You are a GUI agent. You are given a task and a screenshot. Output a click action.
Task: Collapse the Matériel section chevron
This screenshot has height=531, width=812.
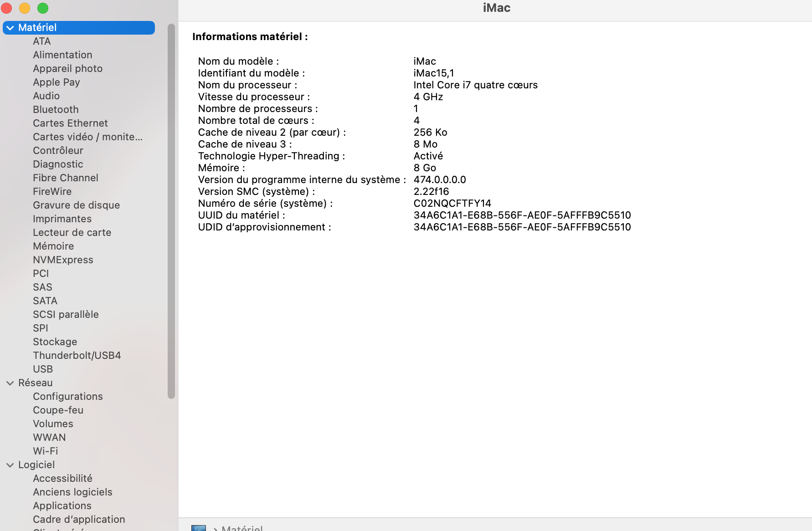(10, 28)
